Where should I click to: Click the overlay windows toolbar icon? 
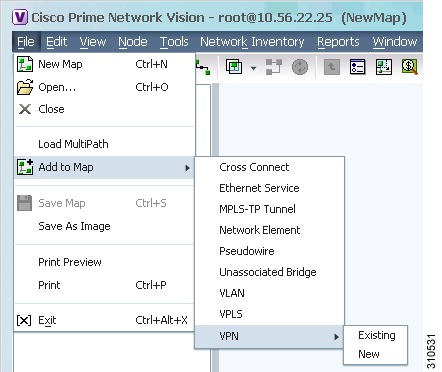tap(234, 67)
